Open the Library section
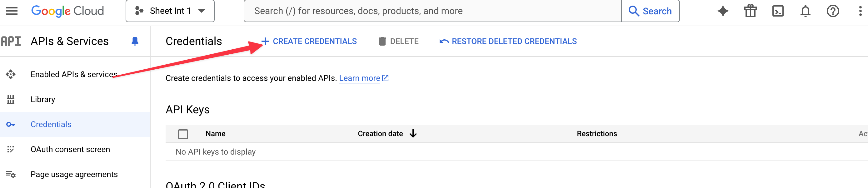The image size is (868, 188). pos(43,99)
